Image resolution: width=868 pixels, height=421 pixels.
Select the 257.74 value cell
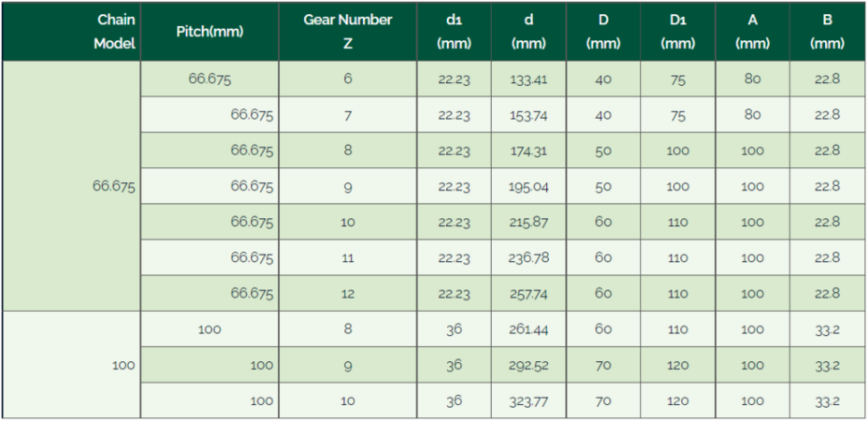(528, 293)
